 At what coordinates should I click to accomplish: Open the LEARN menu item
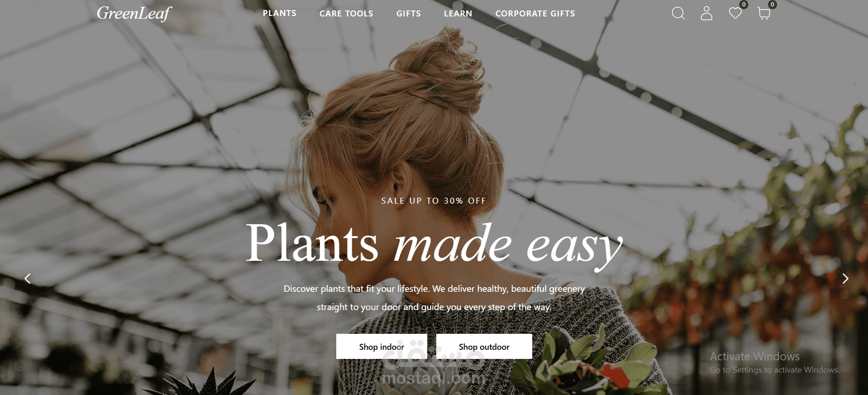point(458,14)
